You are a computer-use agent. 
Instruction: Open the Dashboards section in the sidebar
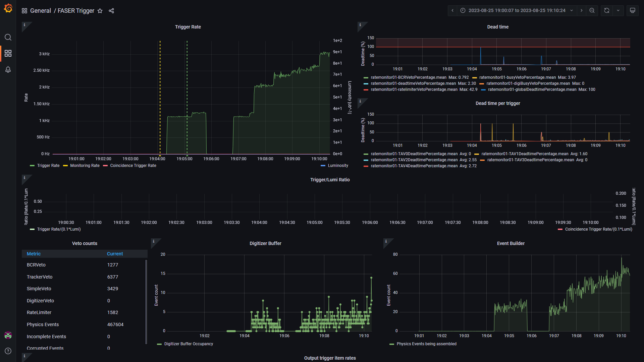coord(8,53)
